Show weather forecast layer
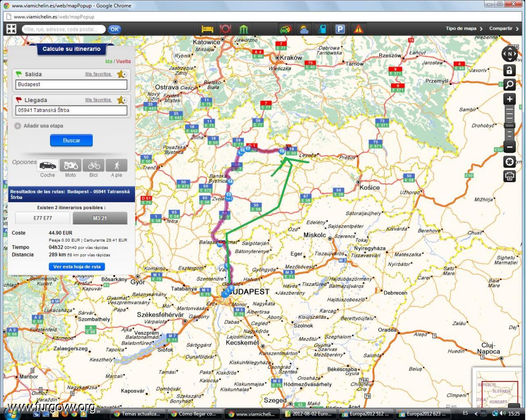The height and width of the screenshot is (420, 526). click(x=304, y=29)
